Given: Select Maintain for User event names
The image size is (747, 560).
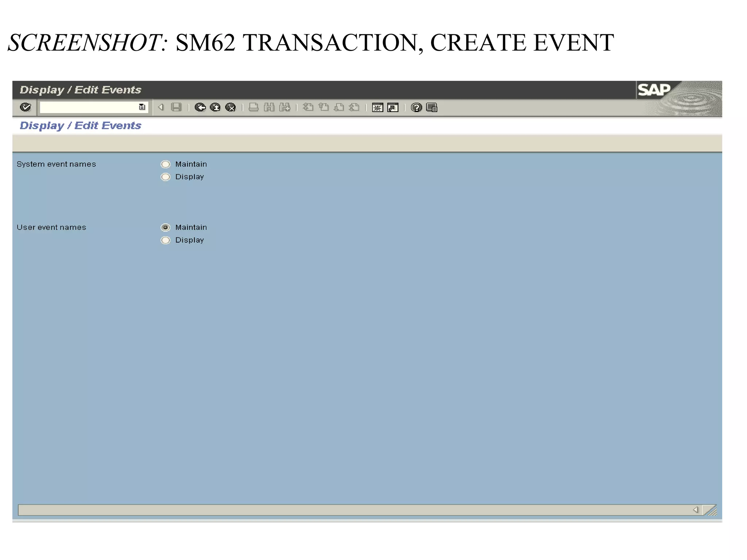Looking at the screenshot, I should 166,227.
